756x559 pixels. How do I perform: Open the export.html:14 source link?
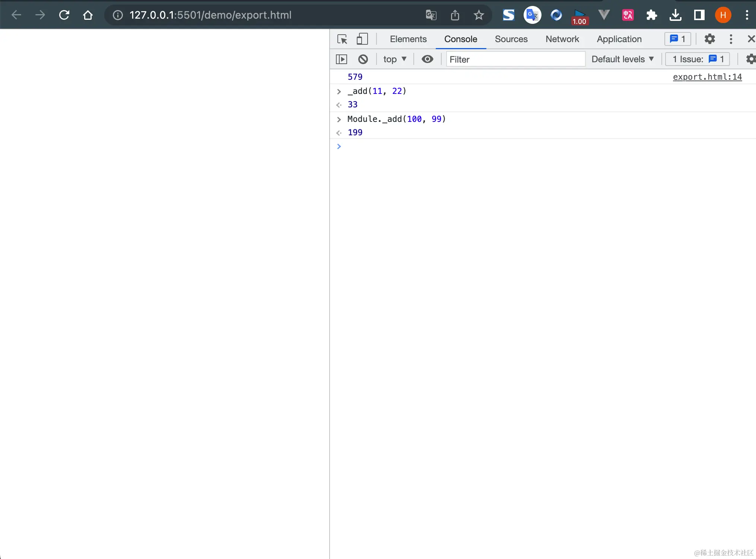coord(707,77)
